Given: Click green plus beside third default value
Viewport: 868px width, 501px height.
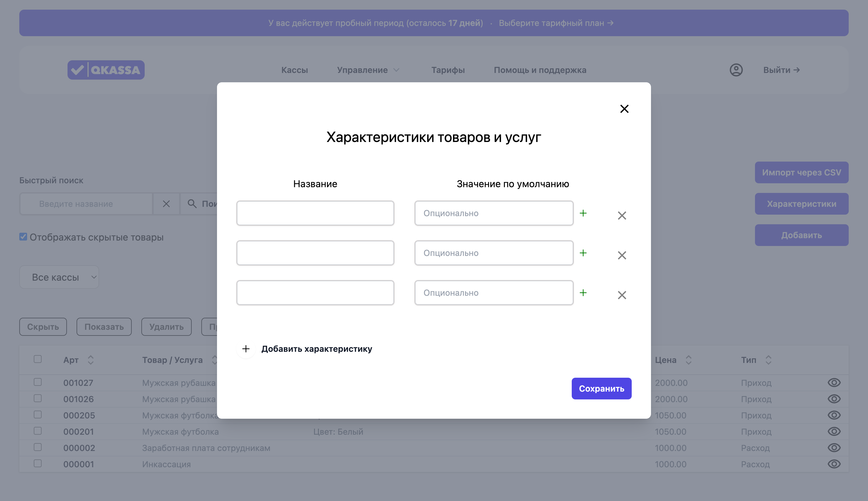Looking at the screenshot, I should pos(583,293).
